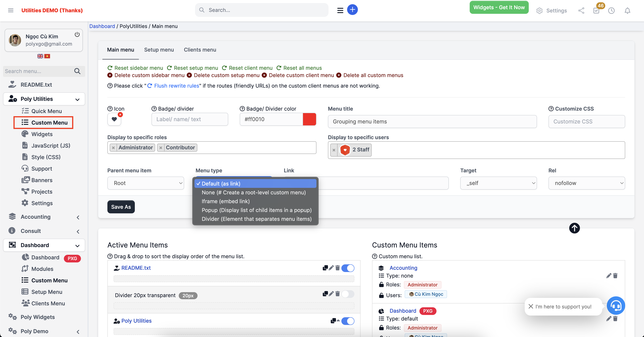644x337 pixels.
Task: Change the Target dropdown from _self
Action: click(x=498, y=183)
